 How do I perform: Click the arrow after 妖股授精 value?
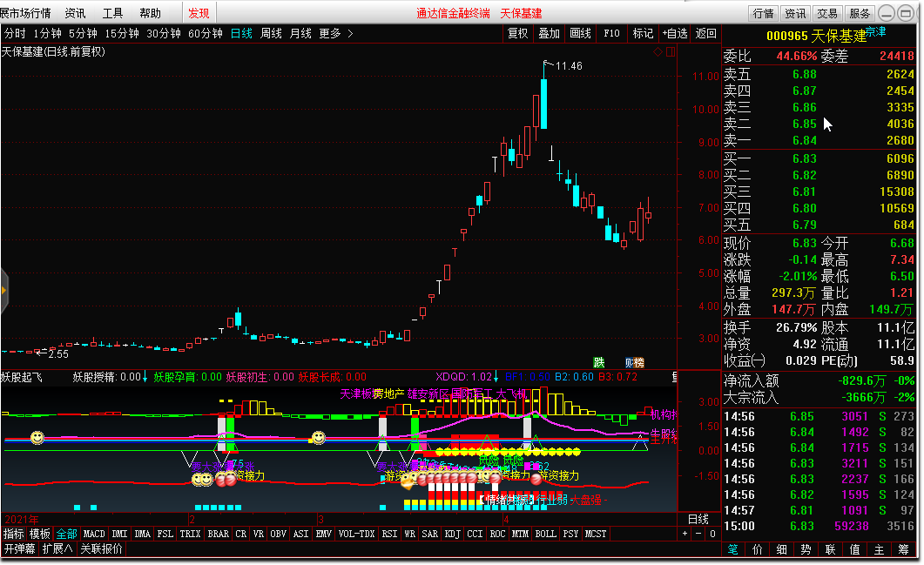tap(145, 376)
